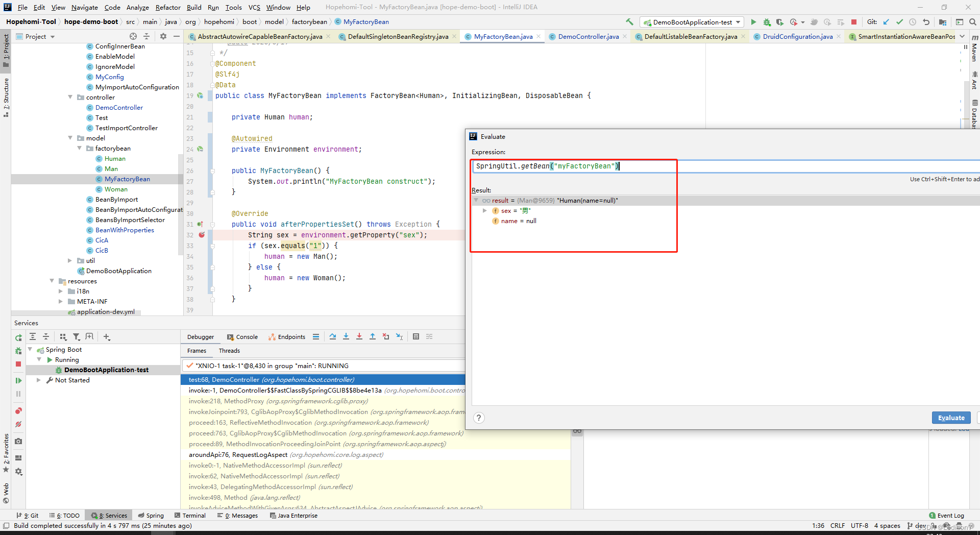Open the VCS menu
This screenshot has width=980, height=535.
point(254,7)
